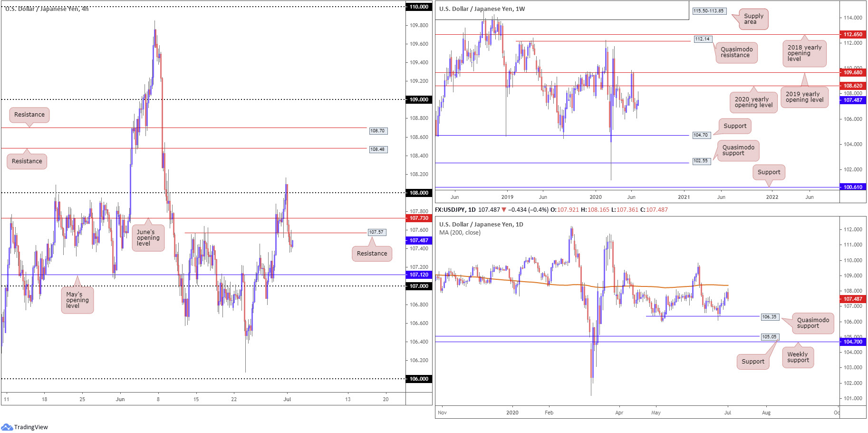Select the H:108.165 high value
The height and width of the screenshot is (433, 868).
point(595,210)
